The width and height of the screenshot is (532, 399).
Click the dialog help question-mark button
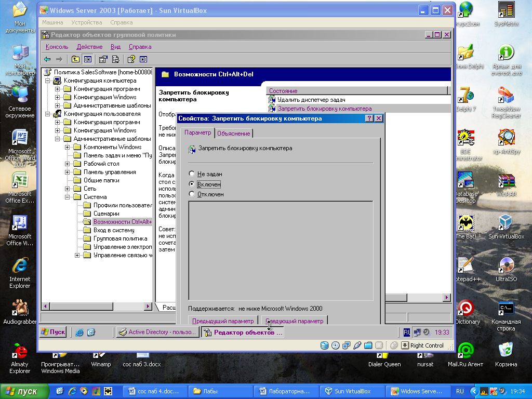click(x=369, y=118)
